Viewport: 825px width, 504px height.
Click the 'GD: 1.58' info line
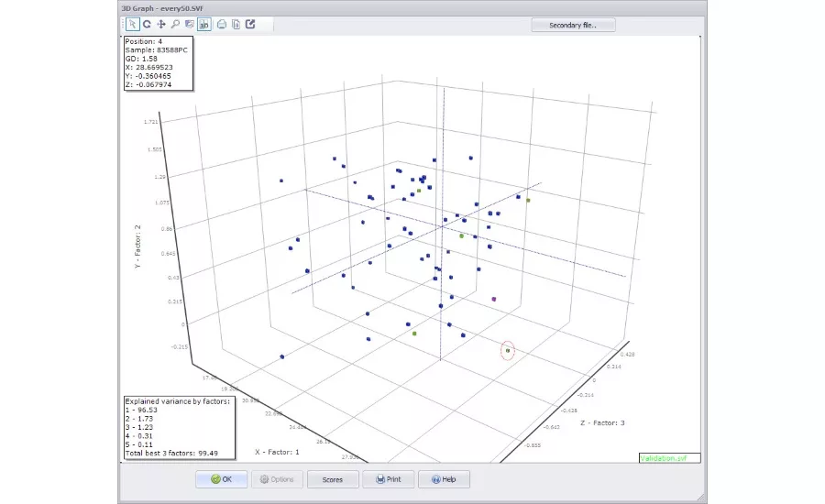[141, 59]
